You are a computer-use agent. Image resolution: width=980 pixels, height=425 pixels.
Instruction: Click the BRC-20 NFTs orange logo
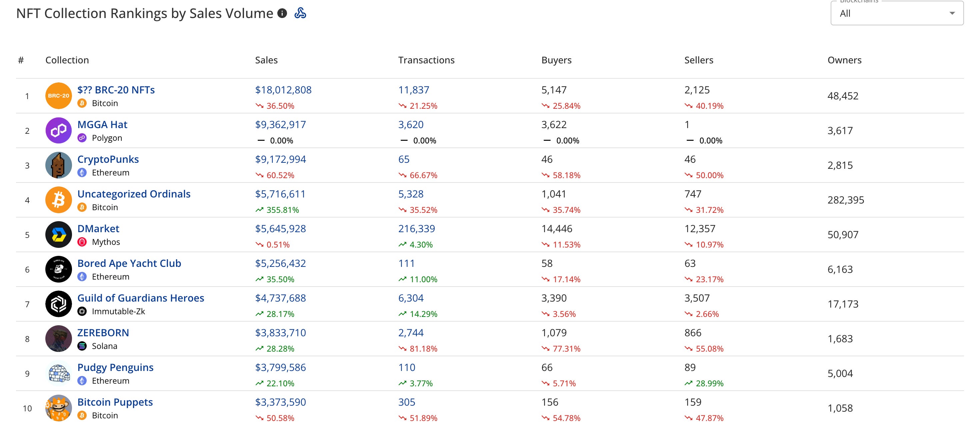click(x=59, y=96)
